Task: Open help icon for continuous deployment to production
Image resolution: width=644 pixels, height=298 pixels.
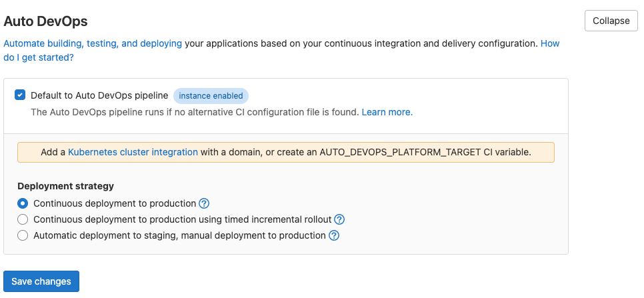Action: pos(204,203)
